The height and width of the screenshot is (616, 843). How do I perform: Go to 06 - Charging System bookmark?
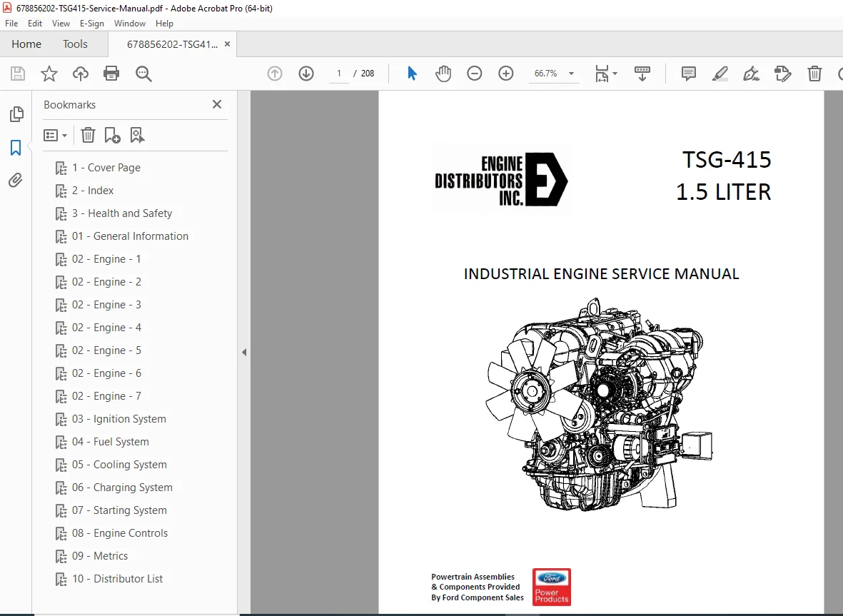pos(122,488)
